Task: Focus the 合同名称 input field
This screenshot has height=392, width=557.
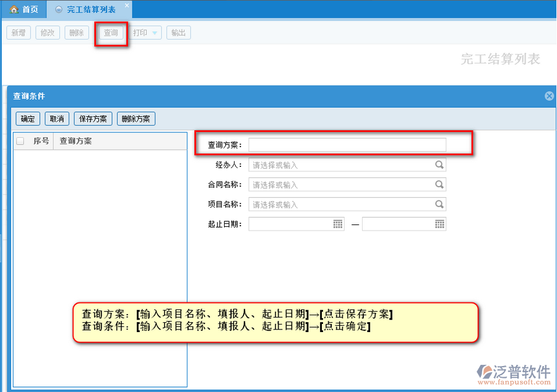Action: [x=347, y=184]
